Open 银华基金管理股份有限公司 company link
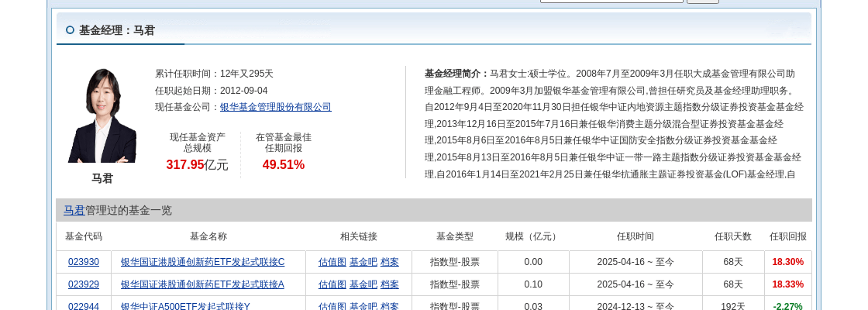868x310 pixels. point(276,107)
